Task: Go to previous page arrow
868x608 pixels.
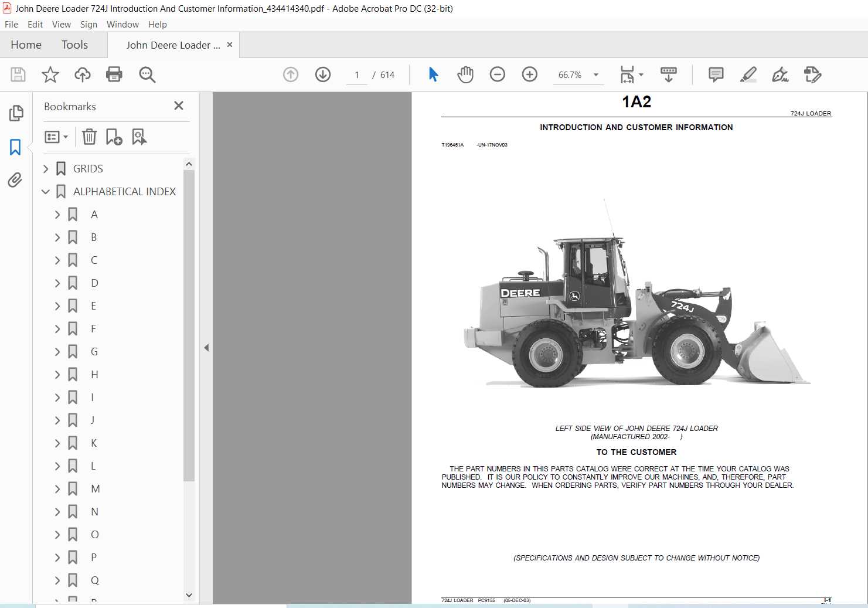Action: [x=291, y=74]
